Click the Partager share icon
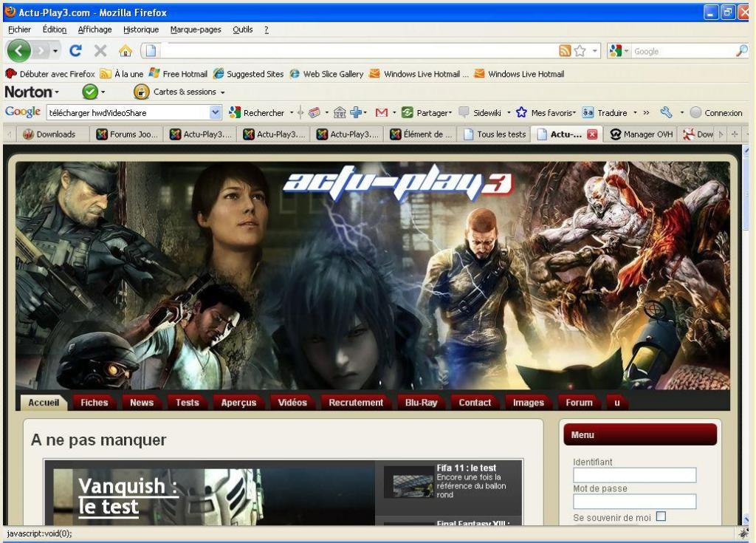 tap(408, 112)
